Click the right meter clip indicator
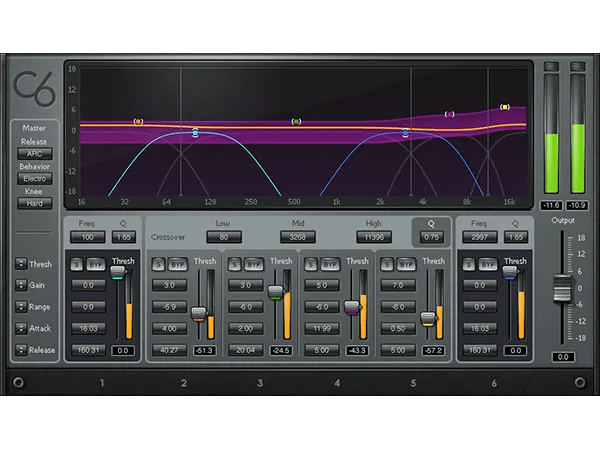 tap(577, 66)
